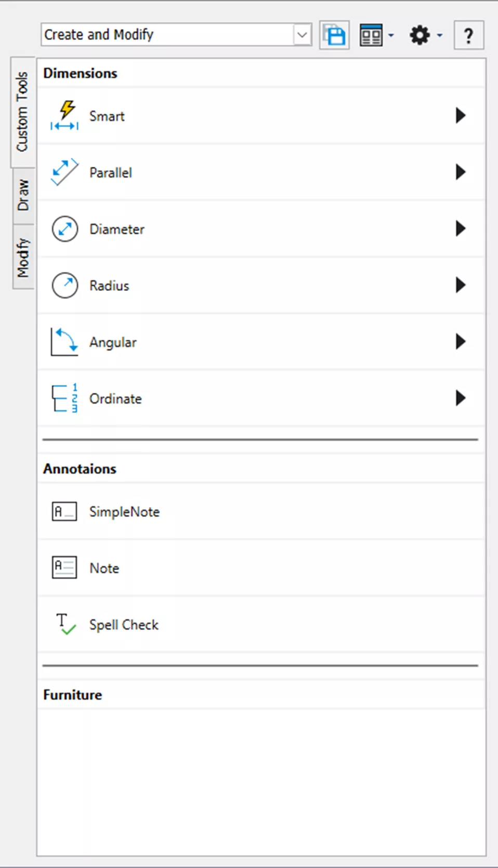Switch to the Draw tab
The image size is (498, 868).
pos(23,195)
